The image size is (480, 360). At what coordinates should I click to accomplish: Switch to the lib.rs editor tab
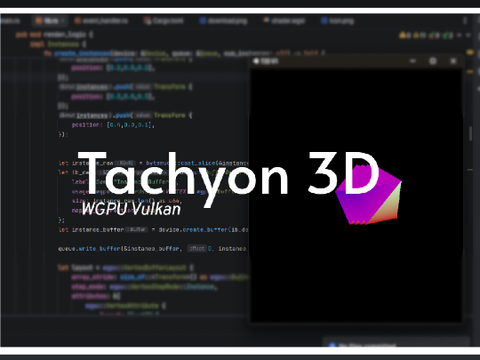point(50,21)
